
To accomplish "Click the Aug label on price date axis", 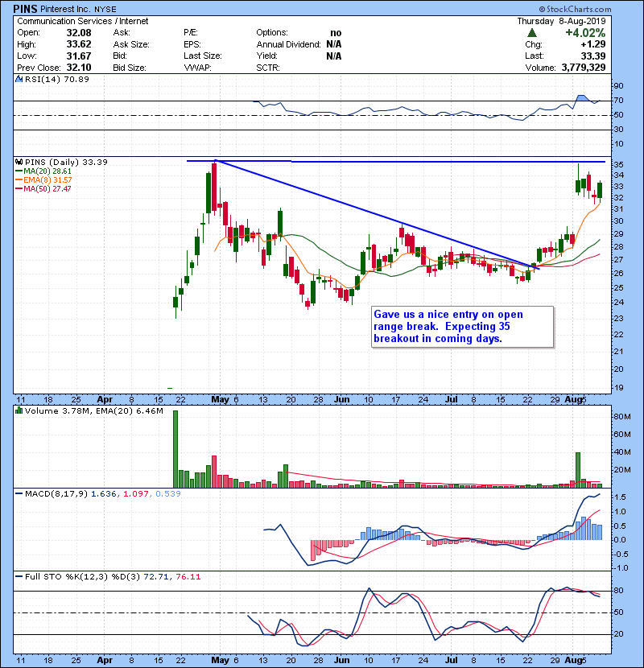I will pyautogui.click(x=573, y=400).
